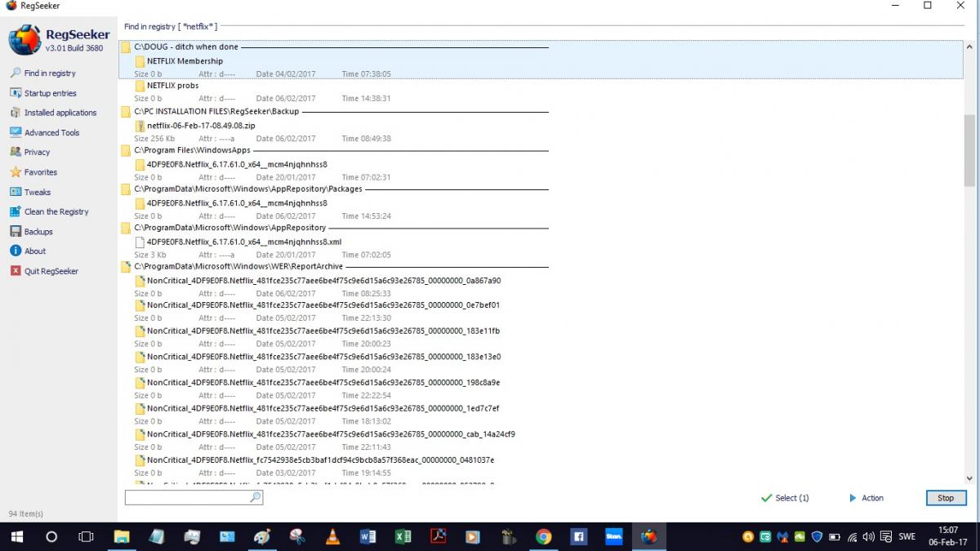Select the NonCritical entry ending 0481037e

320,460
